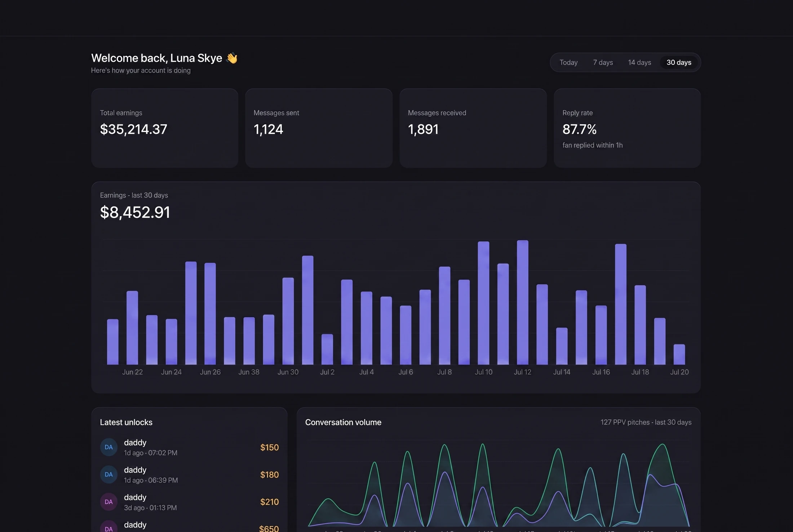This screenshot has width=793, height=532.
Task: Click the $180 unlock amount
Action: point(269,475)
